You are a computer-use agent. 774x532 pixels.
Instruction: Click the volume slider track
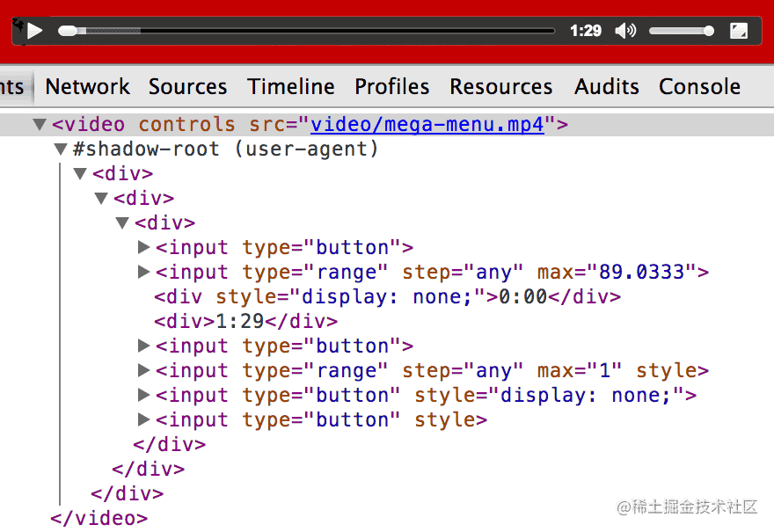tap(681, 31)
